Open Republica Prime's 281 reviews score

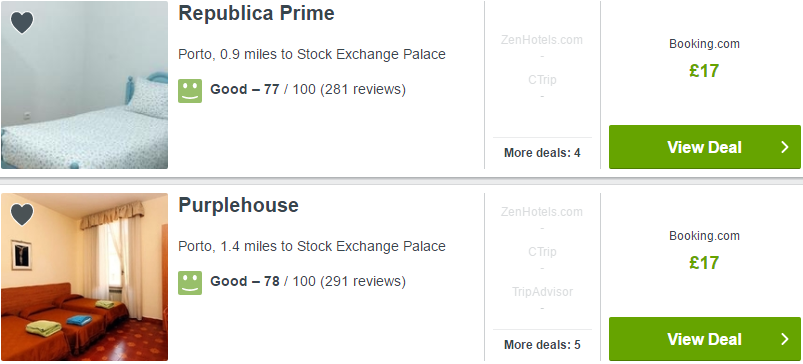tap(308, 90)
